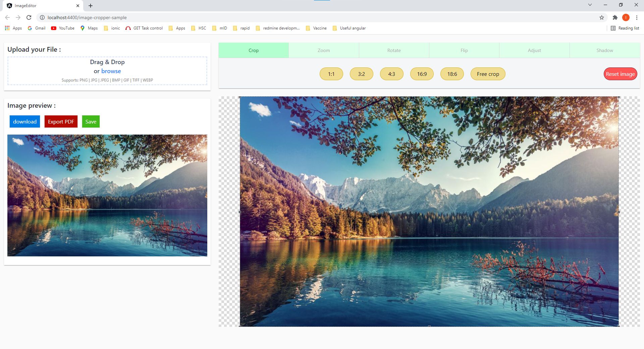This screenshot has height=349, width=644.
Task: Open the Chrome profile avatar
Action: click(626, 17)
